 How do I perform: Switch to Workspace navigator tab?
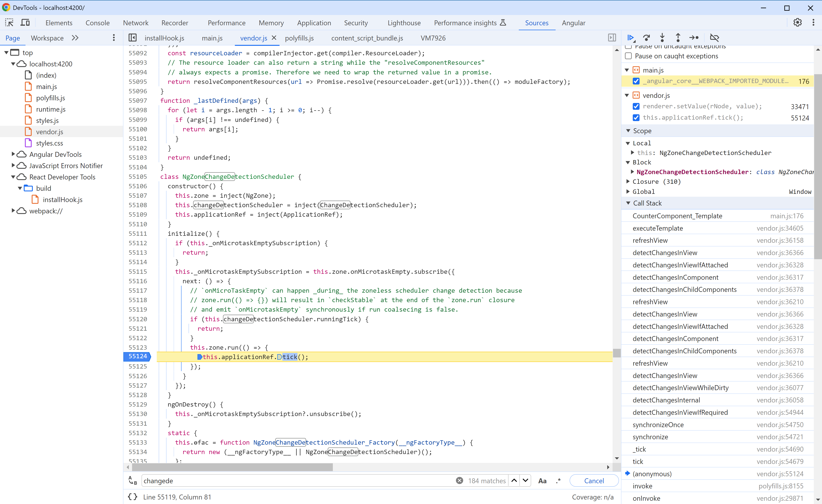pyautogui.click(x=47, y=38)
